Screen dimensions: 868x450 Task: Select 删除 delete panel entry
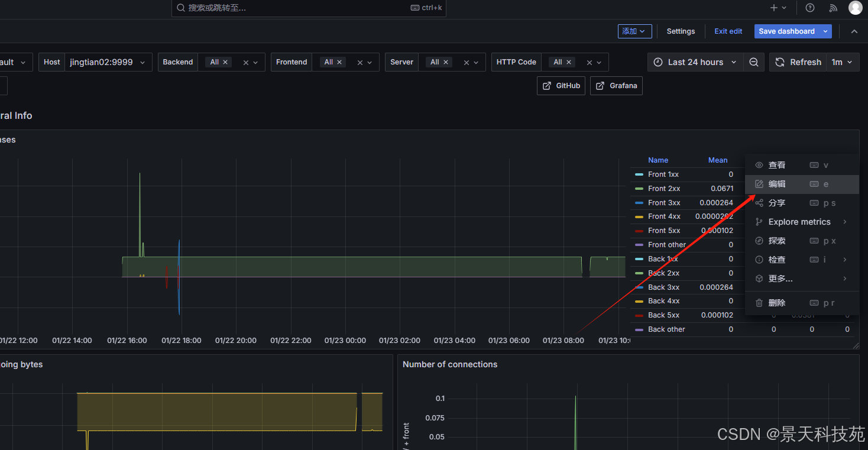tap(802, 303)
